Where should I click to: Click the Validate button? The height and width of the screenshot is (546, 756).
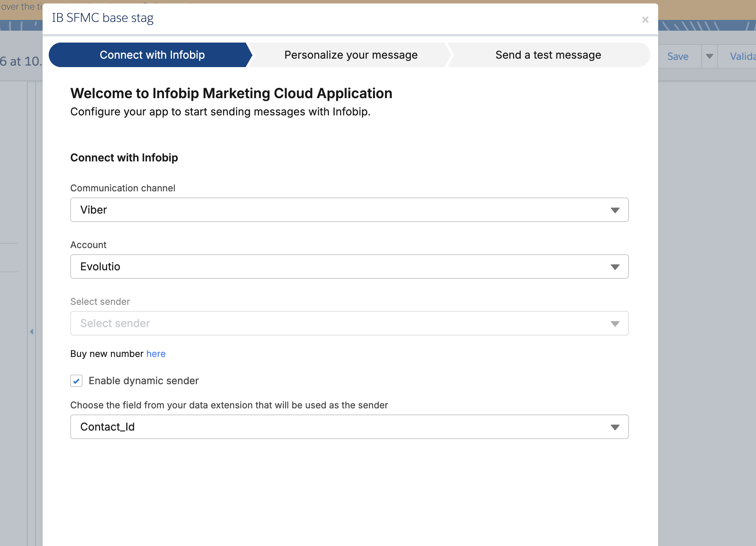tap(743, 56)
